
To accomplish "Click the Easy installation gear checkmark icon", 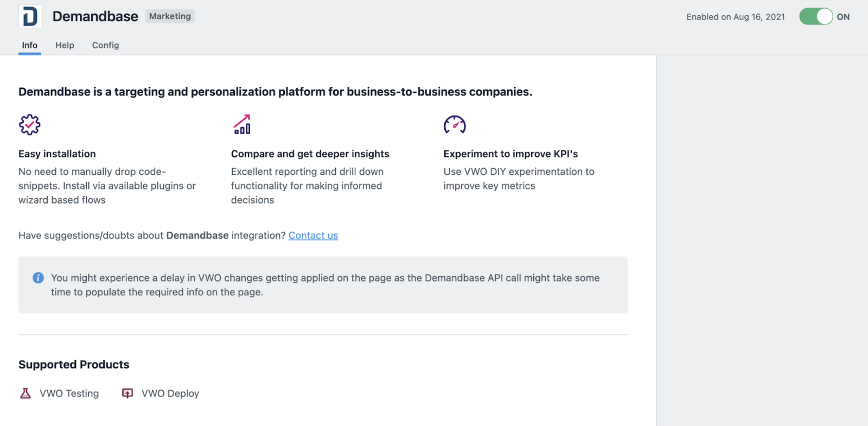I will coord(30,125).
